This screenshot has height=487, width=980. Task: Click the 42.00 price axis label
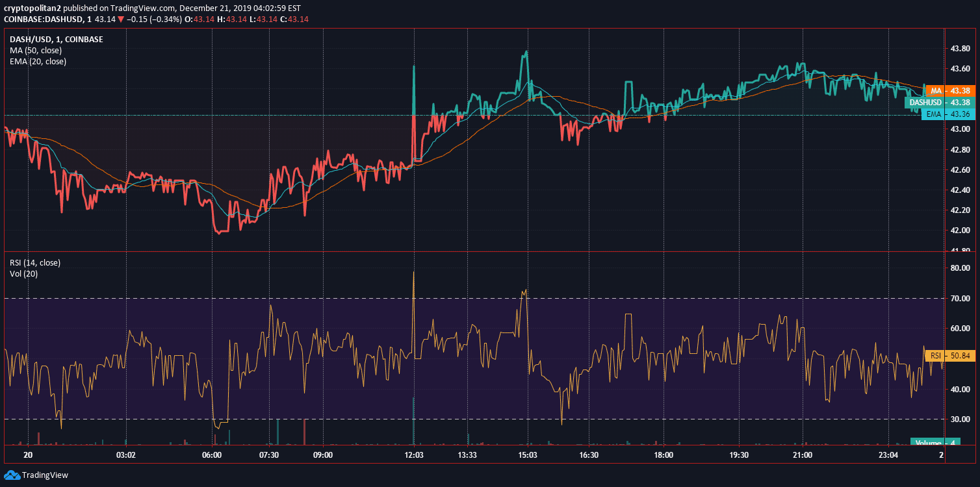(961, 231)
